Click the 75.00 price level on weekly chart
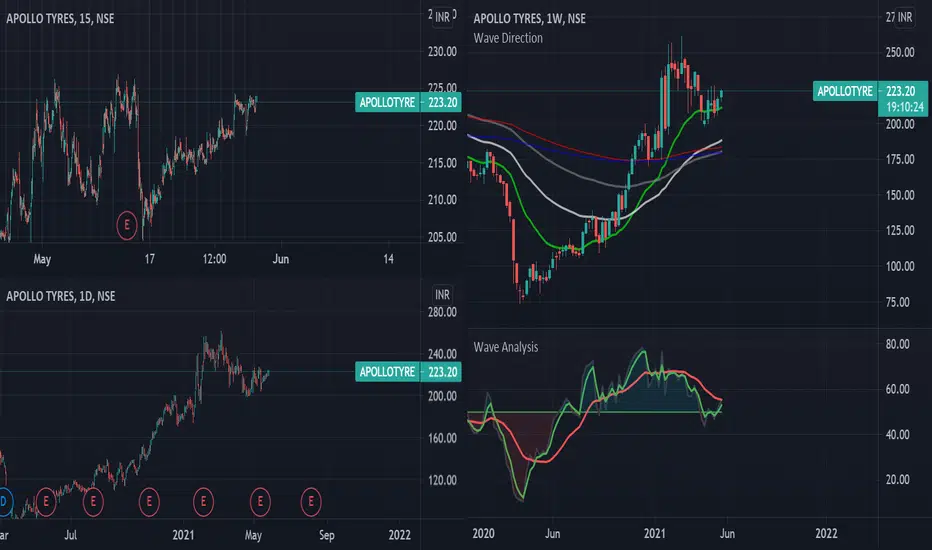This screenshot has width=932, height=550. (x=898, y=302)
